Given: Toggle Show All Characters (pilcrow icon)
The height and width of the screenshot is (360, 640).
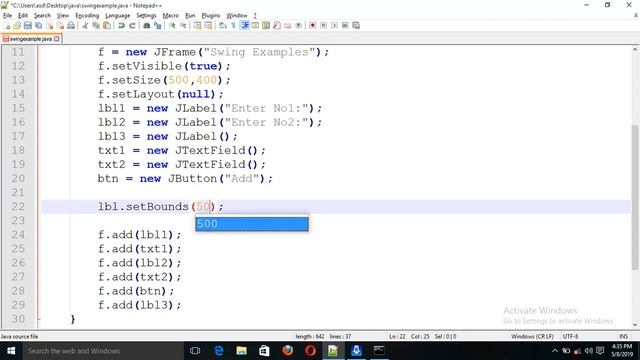Looking at the screenshot, I should [x=233, y=25].
